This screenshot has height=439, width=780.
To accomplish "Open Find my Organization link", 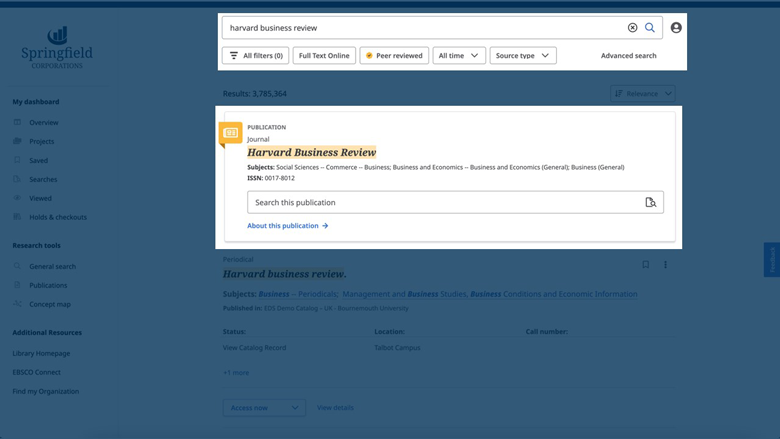I will (46, 391).
